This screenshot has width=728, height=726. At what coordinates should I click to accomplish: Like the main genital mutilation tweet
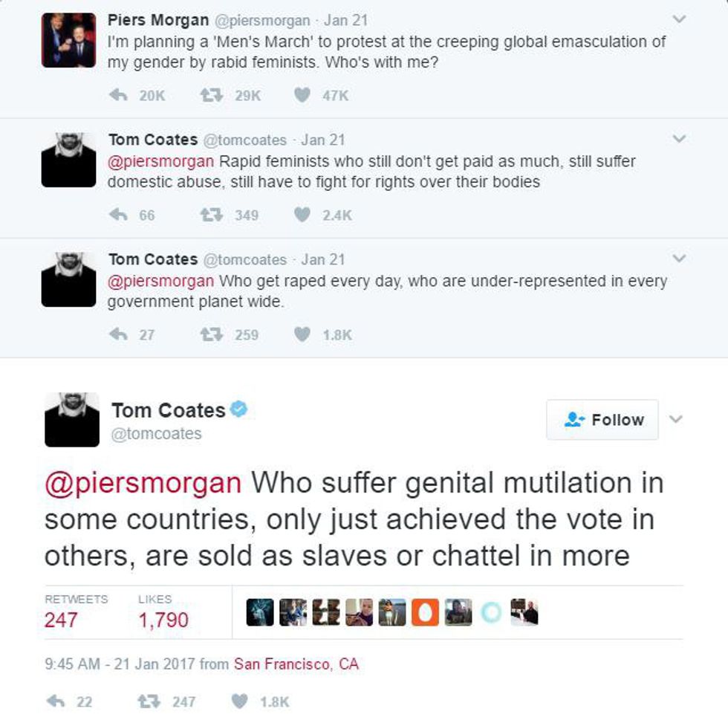(x=239, y=701)
